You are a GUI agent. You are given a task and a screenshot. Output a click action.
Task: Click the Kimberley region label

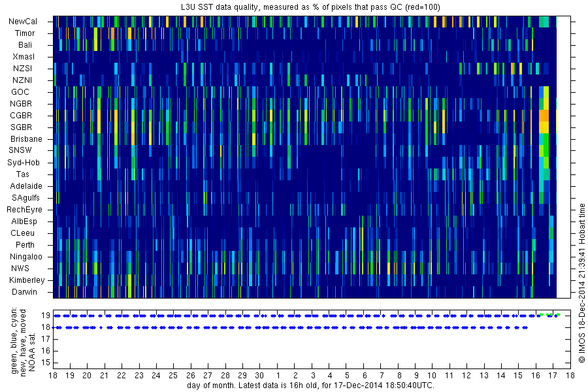27,280
